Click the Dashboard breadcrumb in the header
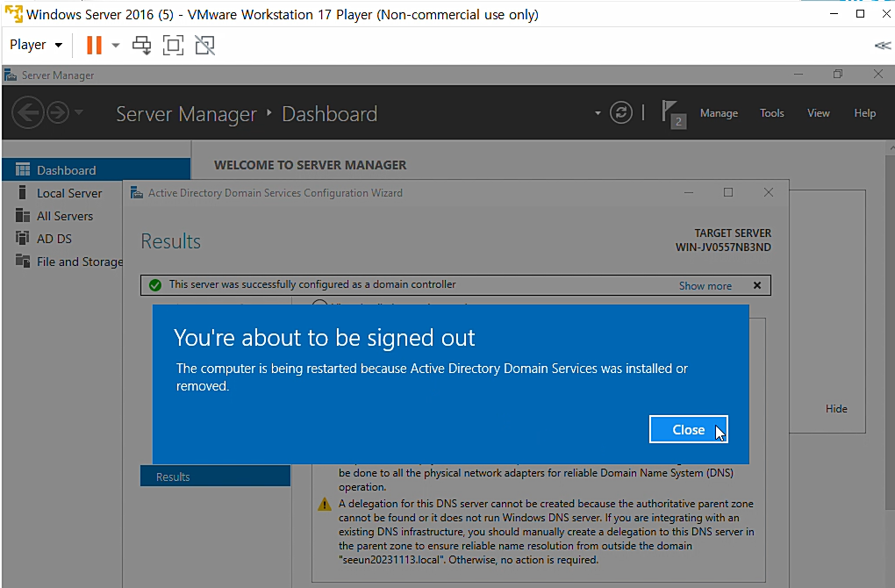 point(329,113)
